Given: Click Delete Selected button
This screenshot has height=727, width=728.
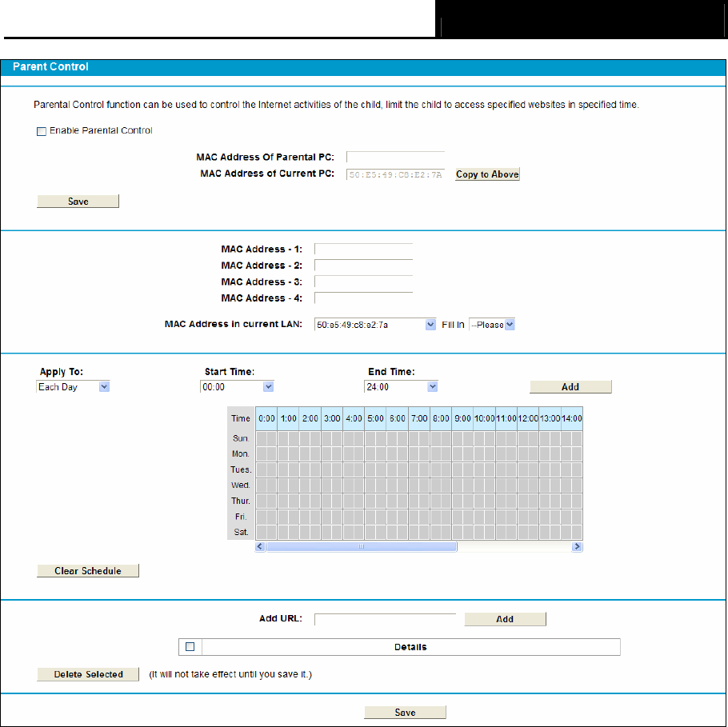Looking at the screenshot, I should click(88, 674).
